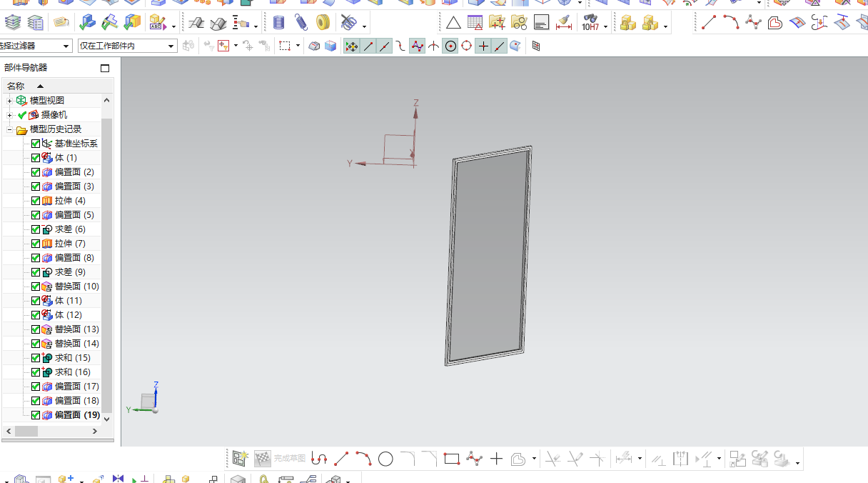
Task: Click the 完成草图 finish sketch button
Action: tap(280, 459)
